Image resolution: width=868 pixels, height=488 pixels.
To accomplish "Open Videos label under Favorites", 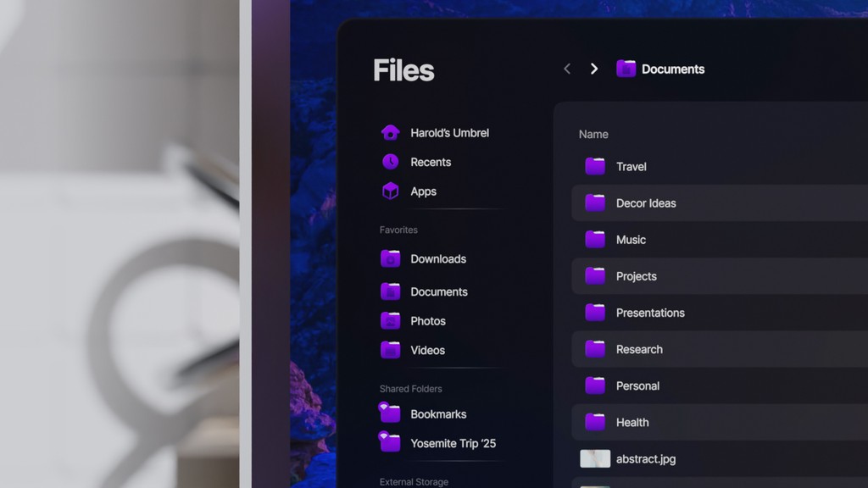I will (x=427, y=350).
